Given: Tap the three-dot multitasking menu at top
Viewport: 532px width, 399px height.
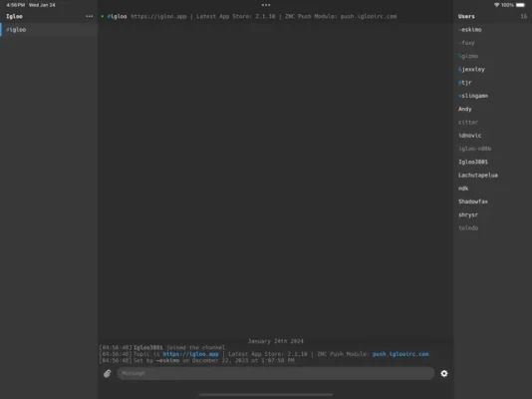Looking at the screenshot, I should click(266, 5).
